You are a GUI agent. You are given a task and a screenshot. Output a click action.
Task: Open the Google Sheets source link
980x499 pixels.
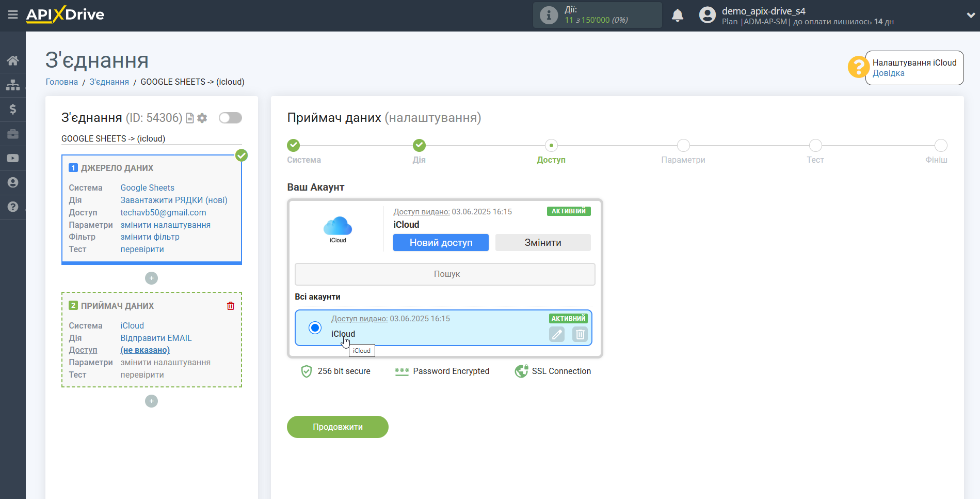tap(147, 188)
